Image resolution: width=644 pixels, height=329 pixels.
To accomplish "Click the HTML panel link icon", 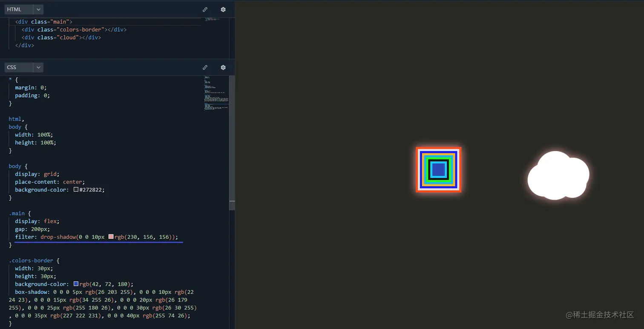I will point(205,9).
